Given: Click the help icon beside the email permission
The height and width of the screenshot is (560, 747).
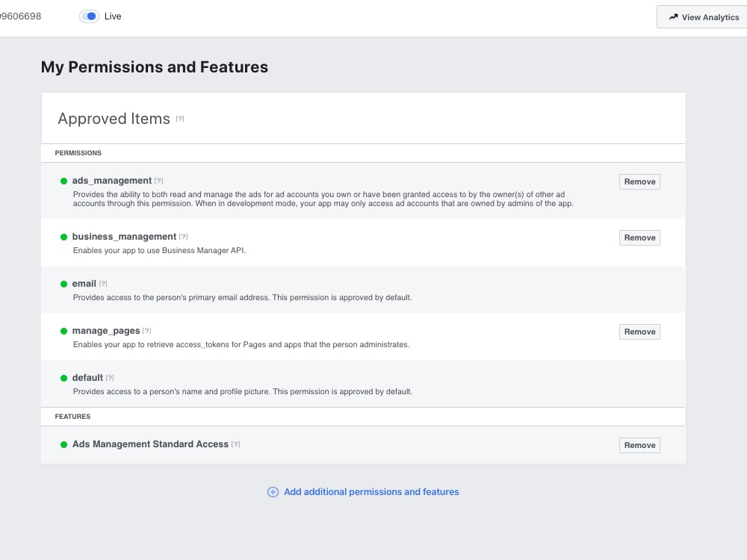Looking at the screenshot, I should click(103, 283).
